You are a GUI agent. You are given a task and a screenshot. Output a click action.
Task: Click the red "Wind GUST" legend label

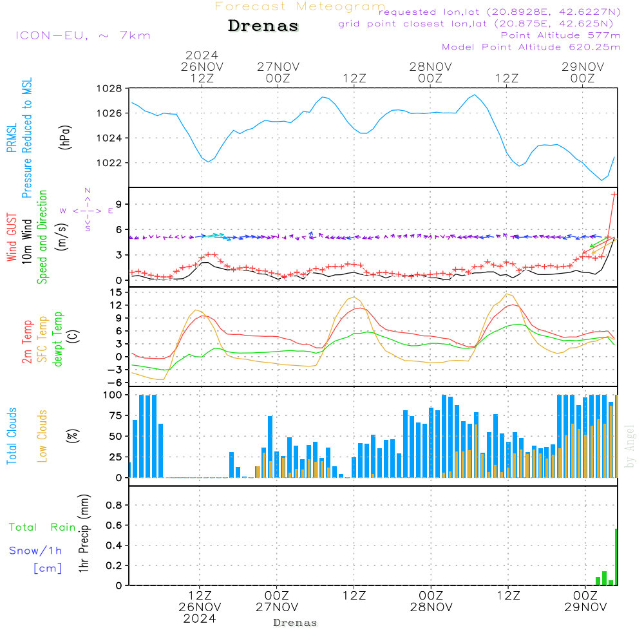click(12, 237)
